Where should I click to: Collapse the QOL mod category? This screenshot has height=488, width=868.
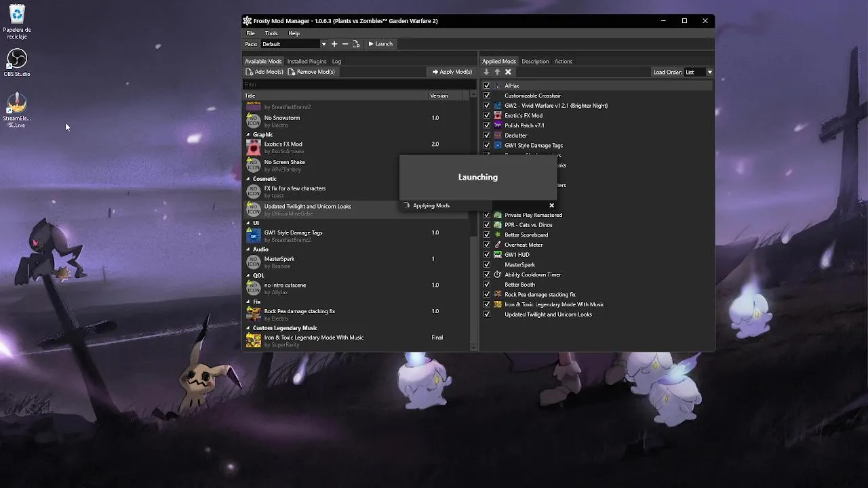pos(248,276)
